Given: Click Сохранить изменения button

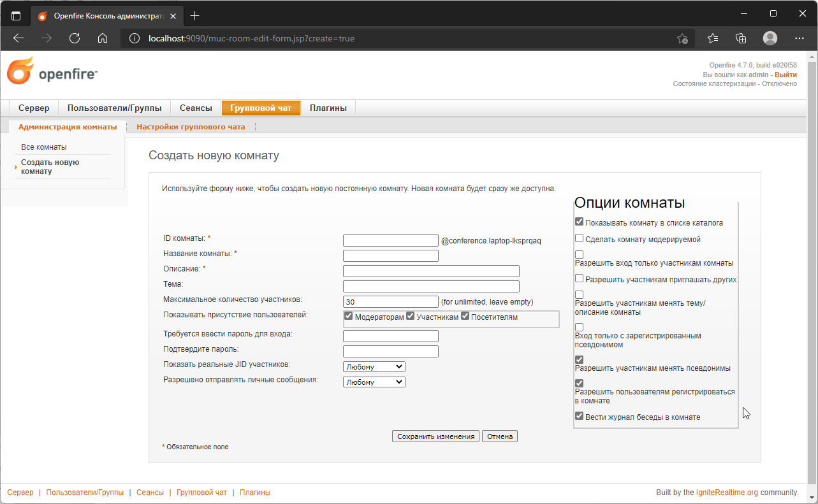Looking at the screenshot, I should [435, 436].
